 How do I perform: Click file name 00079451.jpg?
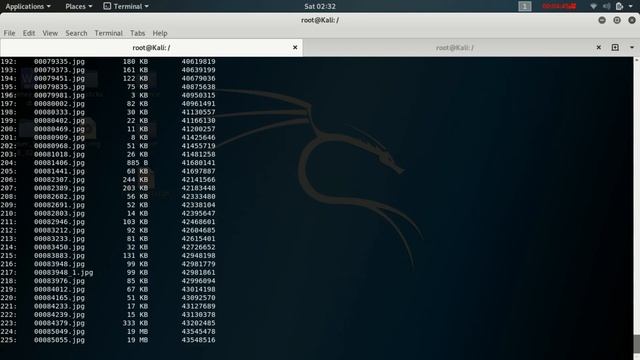tap(59, 78)
